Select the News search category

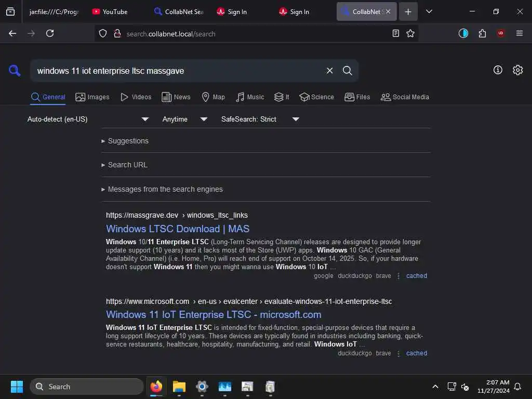click(x=176, y=97)
